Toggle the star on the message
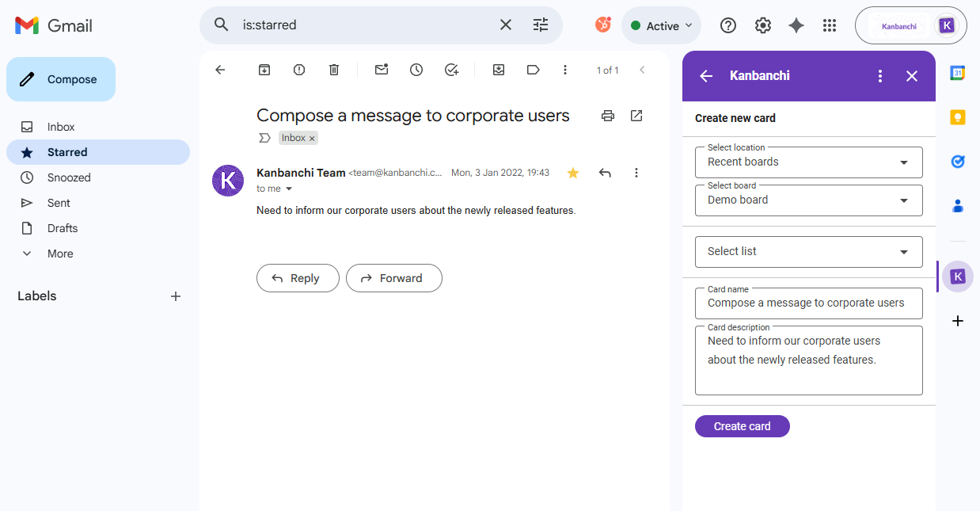Screen dimensions: 980x511 (572, 172)
